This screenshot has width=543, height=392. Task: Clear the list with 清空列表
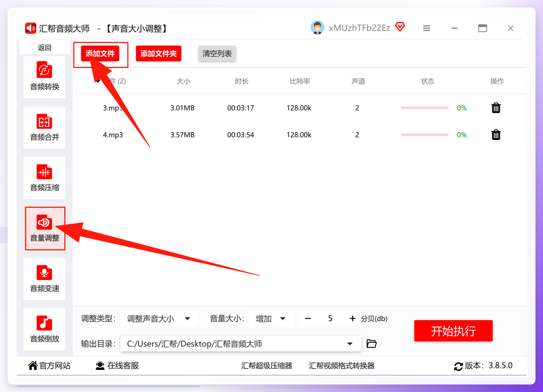217,54
